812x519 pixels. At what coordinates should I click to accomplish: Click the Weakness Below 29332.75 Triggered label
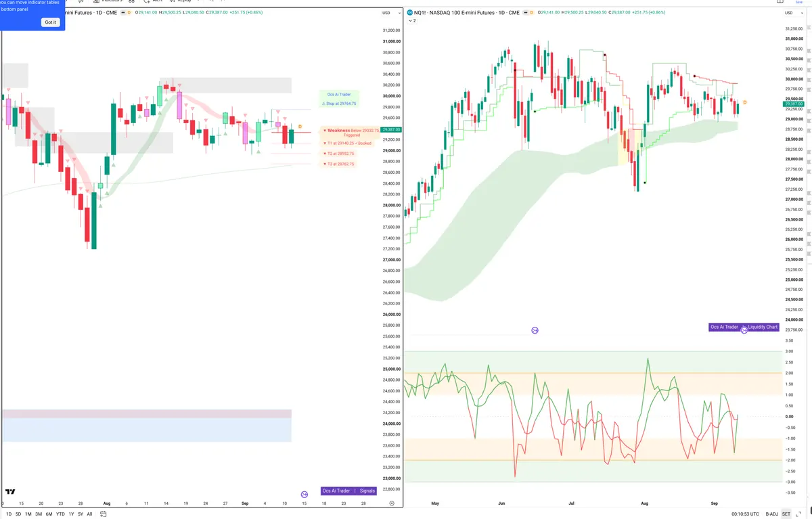(x=351, y=133)
